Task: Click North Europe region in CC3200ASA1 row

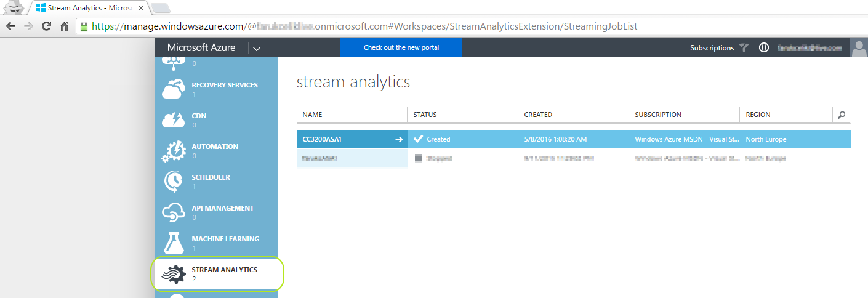Action: tap(766, 139)
